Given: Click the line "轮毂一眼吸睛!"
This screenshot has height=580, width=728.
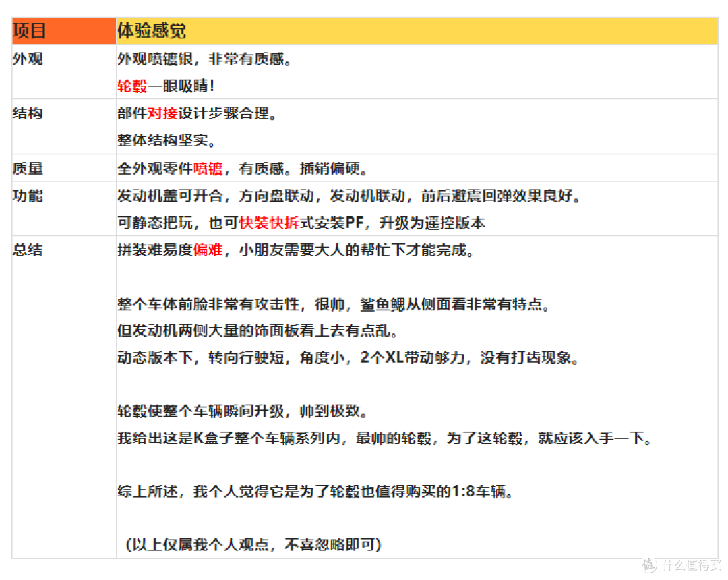Looking at the screenshot, I should 166,86.
